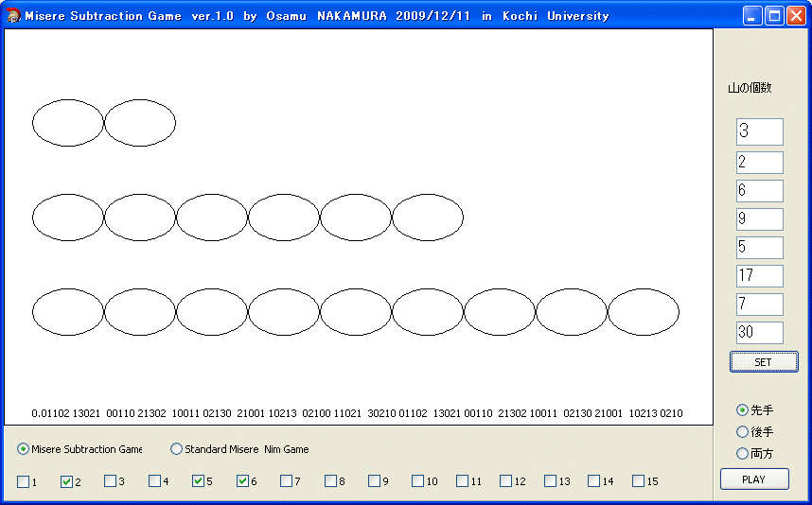Image resolution: width=812 pixels, height=505 pixels.
Task: Click the second stone in the middle pile
Action: [140, 218]
